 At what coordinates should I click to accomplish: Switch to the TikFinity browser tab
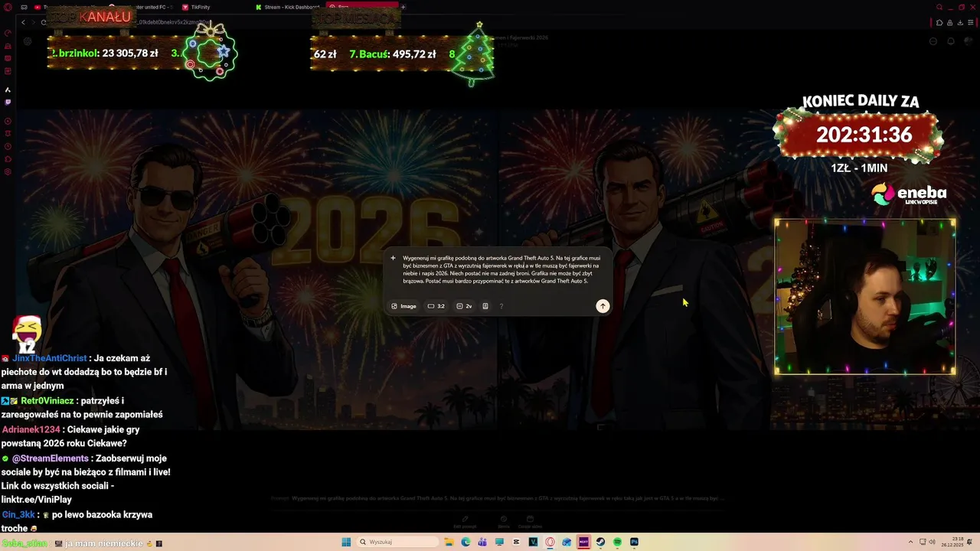click(x=196, y=7)
